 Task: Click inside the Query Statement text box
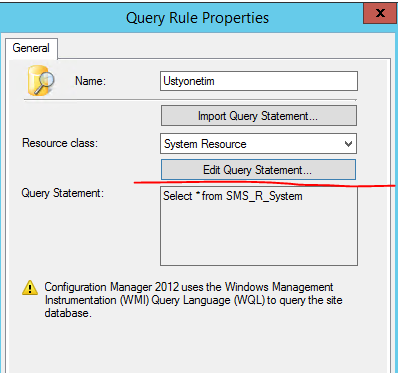click(259, 226)
